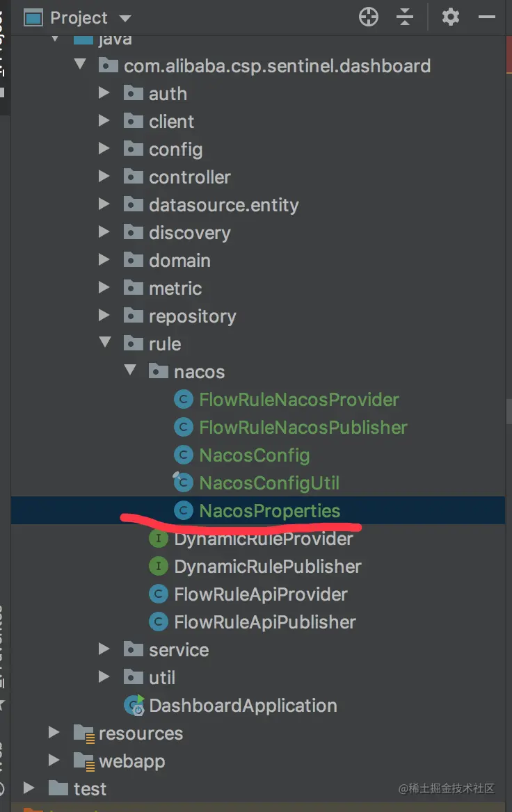Collapse the rule package

tap(105, 342)
